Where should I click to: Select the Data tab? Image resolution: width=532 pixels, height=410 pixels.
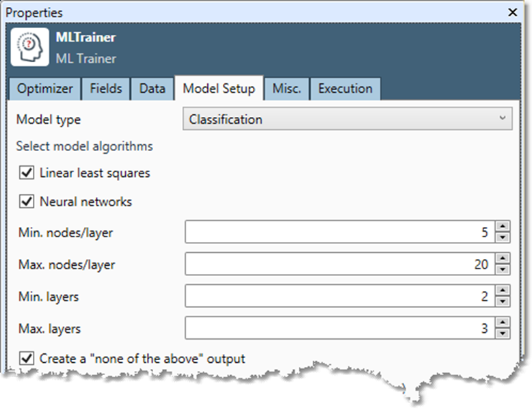(152, 89)
